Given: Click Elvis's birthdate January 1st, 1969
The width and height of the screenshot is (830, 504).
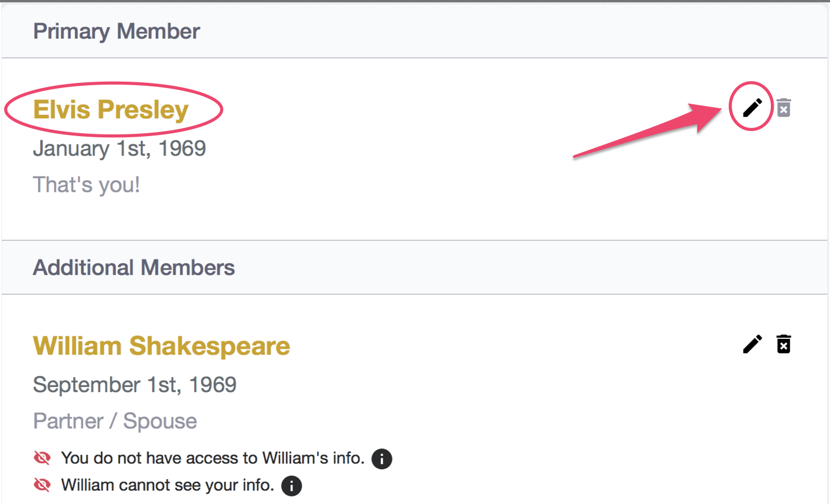Looking at the screenshot, I should point(119,148).
